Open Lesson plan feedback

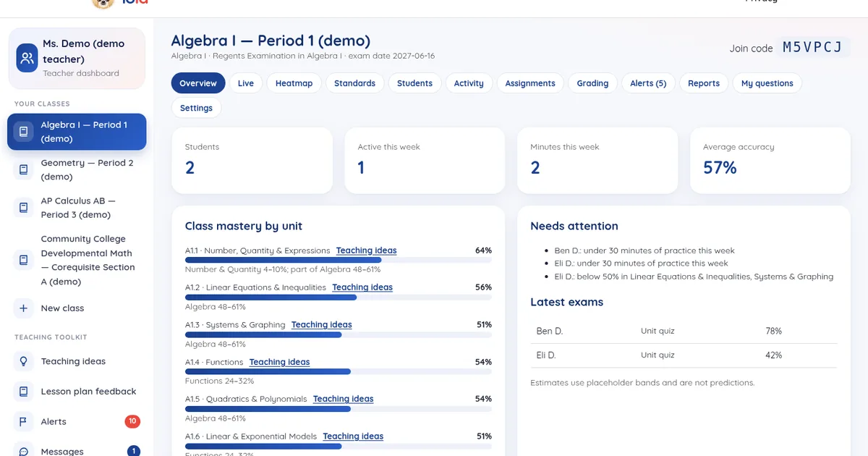[x=77, y=392]
